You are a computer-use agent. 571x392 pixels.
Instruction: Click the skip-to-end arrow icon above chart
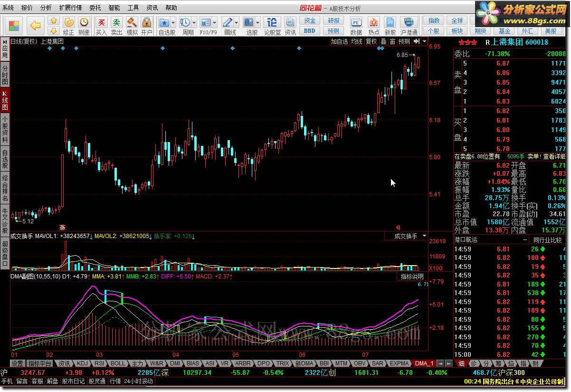point(416,42)
